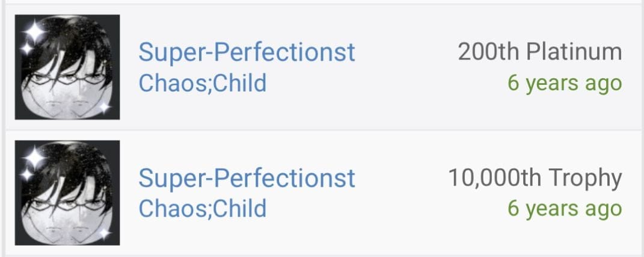
Task: Select the 10,000th Trophy milestone label
Action: tap(535, 179)
